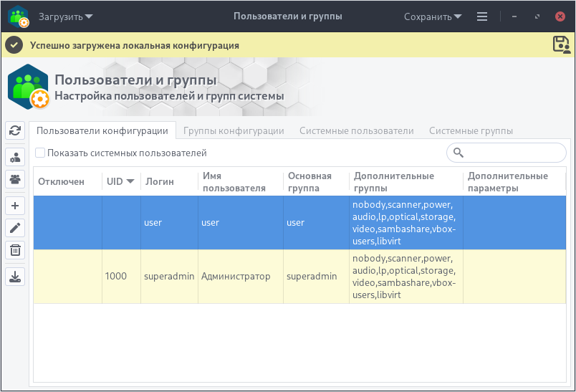
Task: Click the 'Основная группа' column header
Action: click(309, 182)
